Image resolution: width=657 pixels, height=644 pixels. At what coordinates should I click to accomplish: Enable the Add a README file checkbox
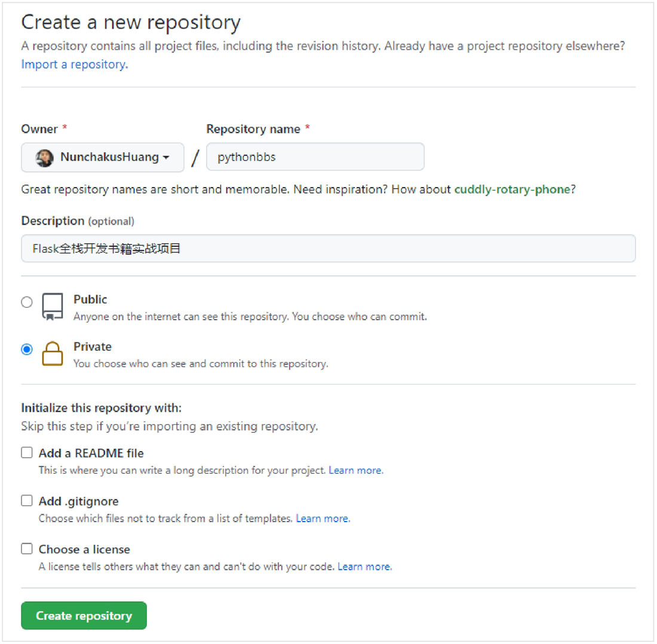point(27,452)
